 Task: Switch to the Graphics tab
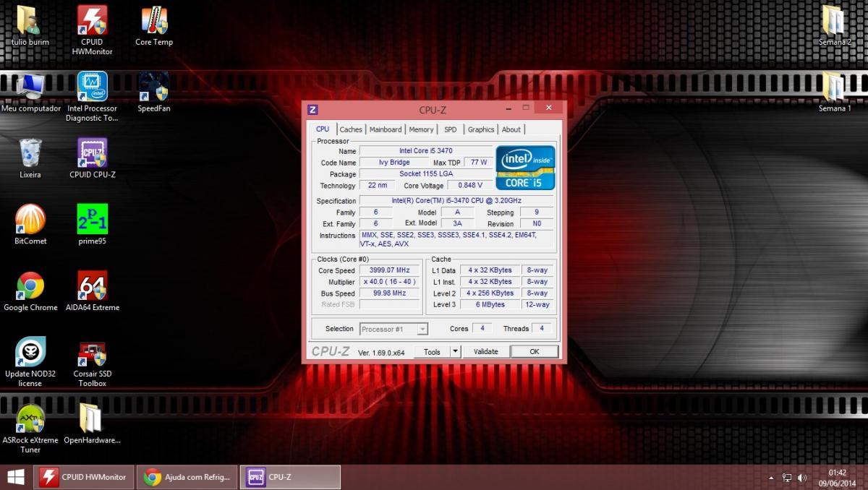(x=481, y=129)
